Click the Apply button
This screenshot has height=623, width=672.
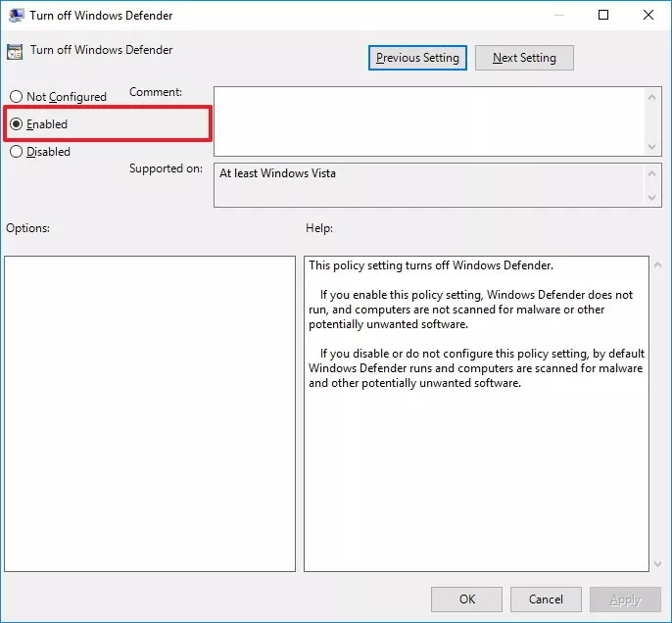coord(625,599)
